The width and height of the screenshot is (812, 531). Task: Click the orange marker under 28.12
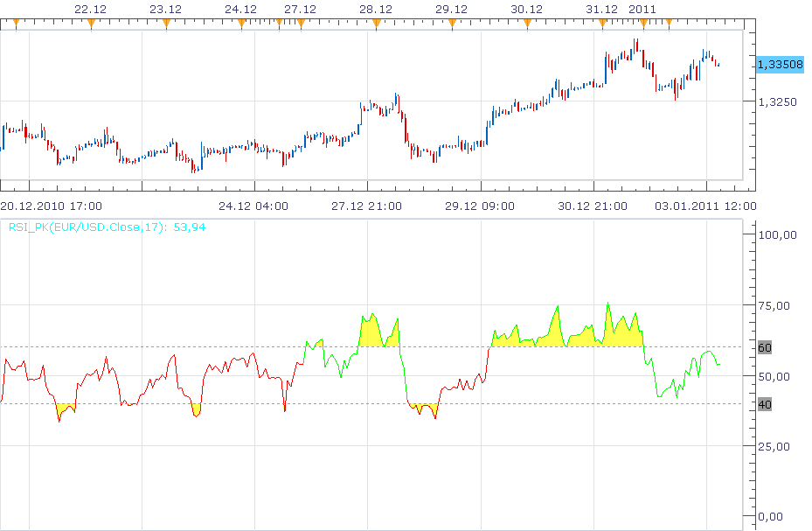click(x=377, y=23)
